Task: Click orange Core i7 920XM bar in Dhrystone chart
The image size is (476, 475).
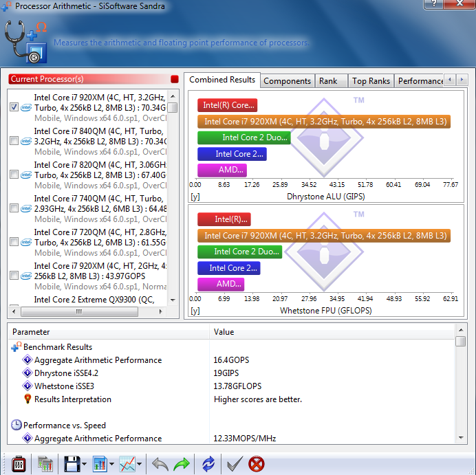Action: [324, 122]
